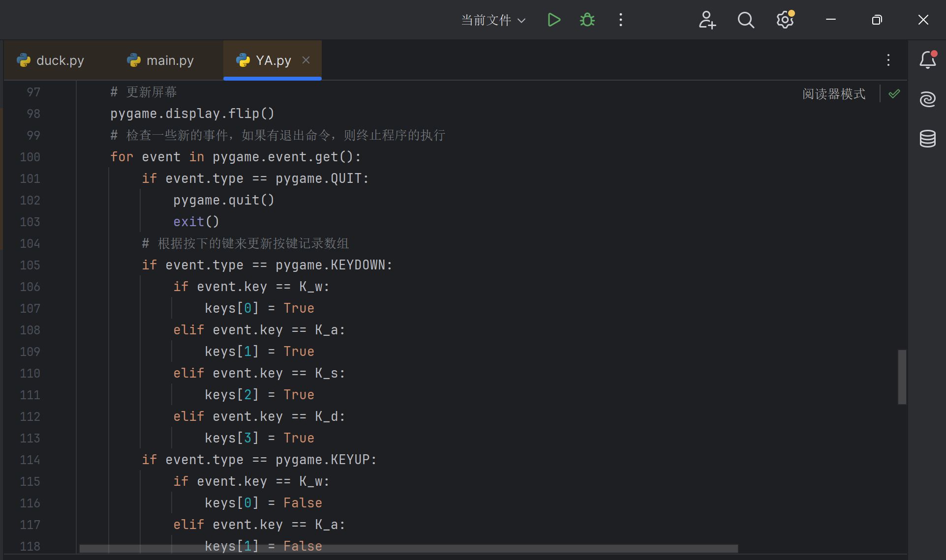Minimize the IDE window
Screen dimensions: 946x560
pyautogui.click(x=831, y=20)
